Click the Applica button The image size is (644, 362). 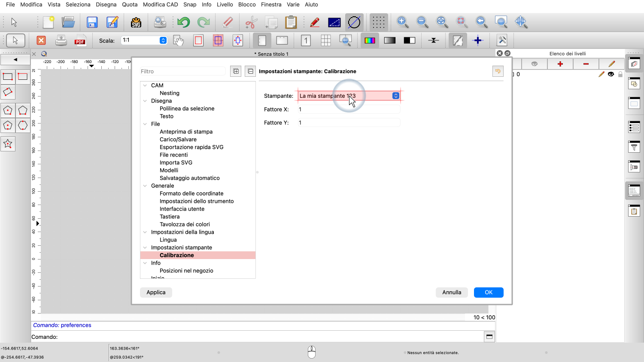pyautogui.click(x=156, y=292)
